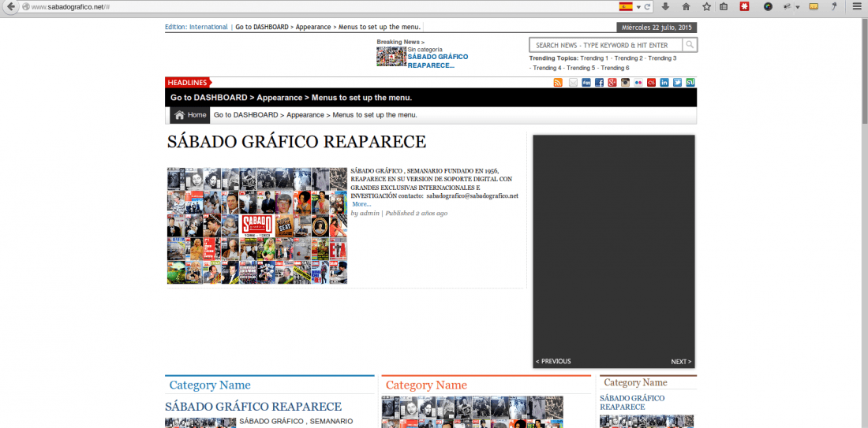Open the red C6 social icon
This screenshot has width=868, height=428.
(651, 83)
